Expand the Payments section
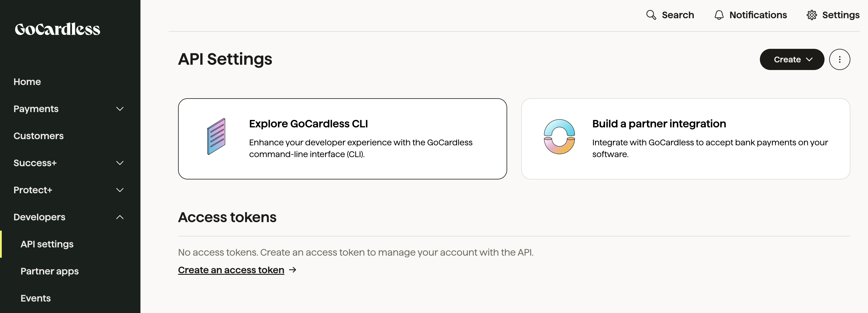 tap(120, 109)
